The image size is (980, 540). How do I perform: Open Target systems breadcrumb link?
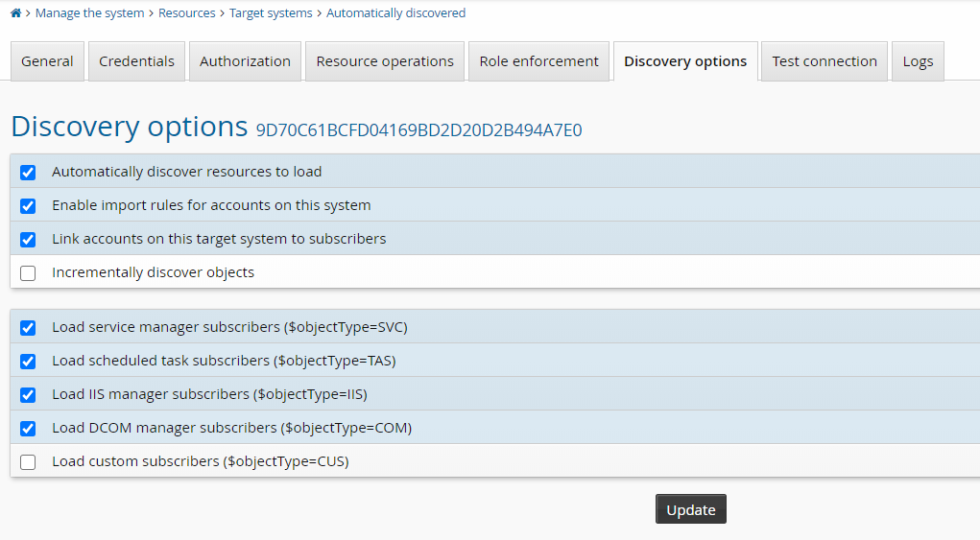(271, 13)
